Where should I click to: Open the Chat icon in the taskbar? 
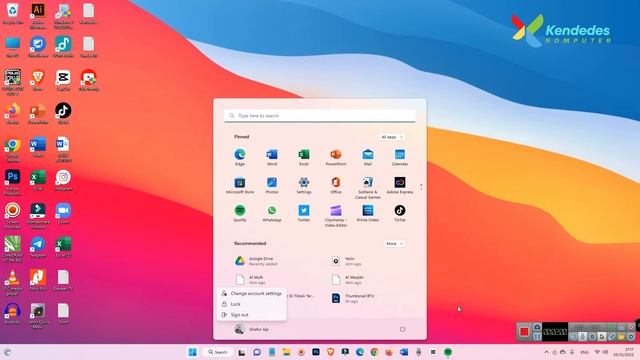(x=257, y=352)
